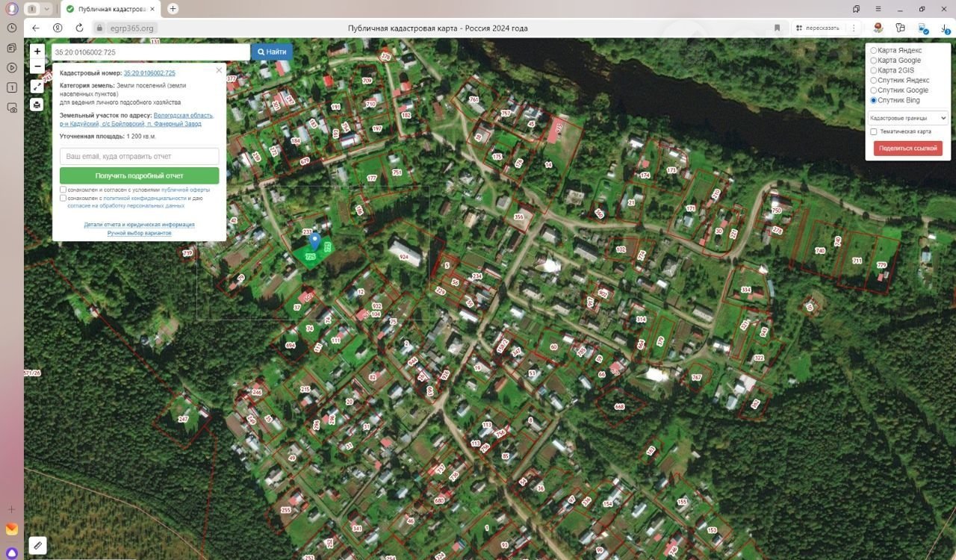Click the email input field for report
The width and height of the screenshot is (956, 560).
pos(139,157)
